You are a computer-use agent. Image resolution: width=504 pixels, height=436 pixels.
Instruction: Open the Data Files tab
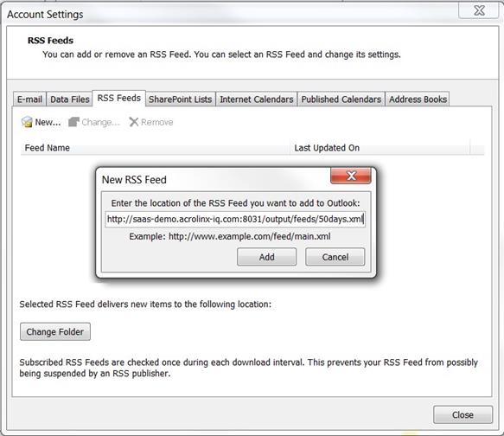pyautogui.click(x=69, y=99)
